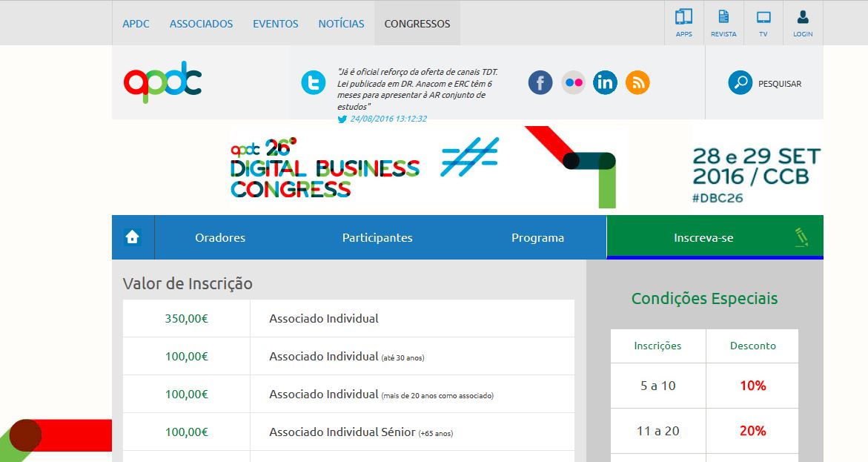Click the LOGIN user icon

803,23
